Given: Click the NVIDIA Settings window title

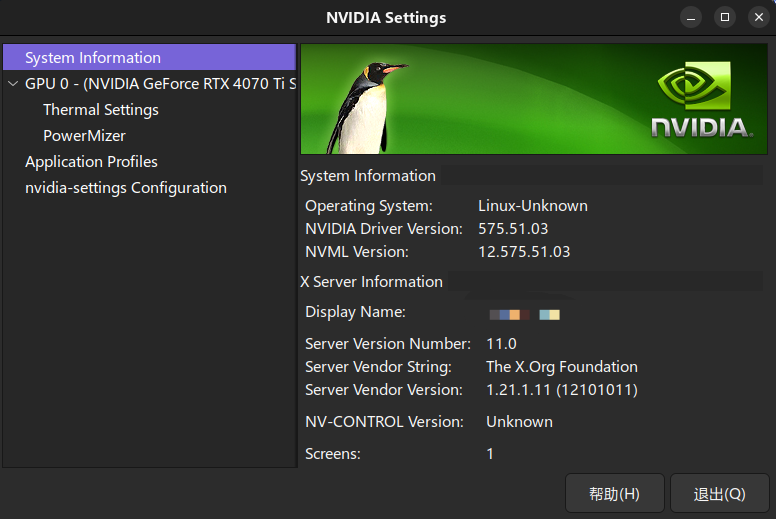Looking at the screenshot, I should click(386, 18).
